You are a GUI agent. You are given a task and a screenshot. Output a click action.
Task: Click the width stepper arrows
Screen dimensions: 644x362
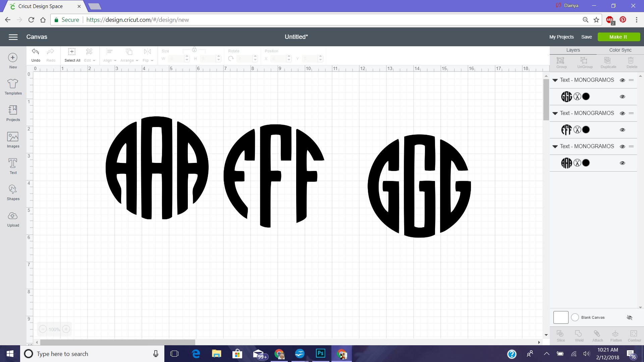(187, 59)
